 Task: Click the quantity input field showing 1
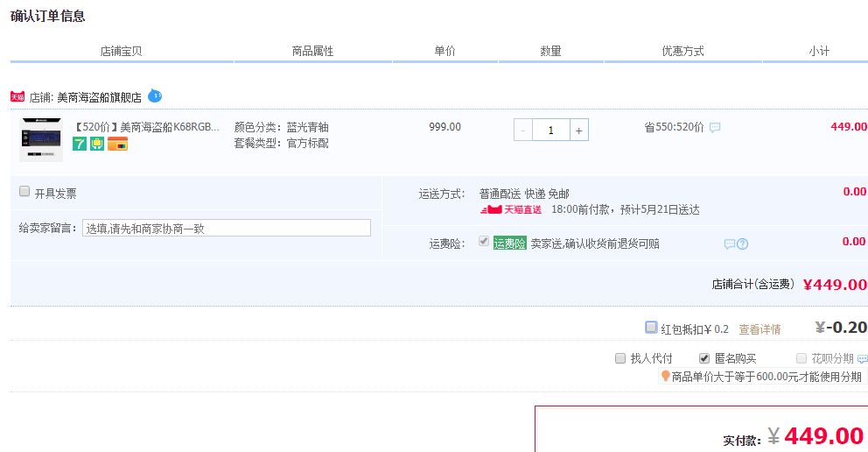click(550, 131)
